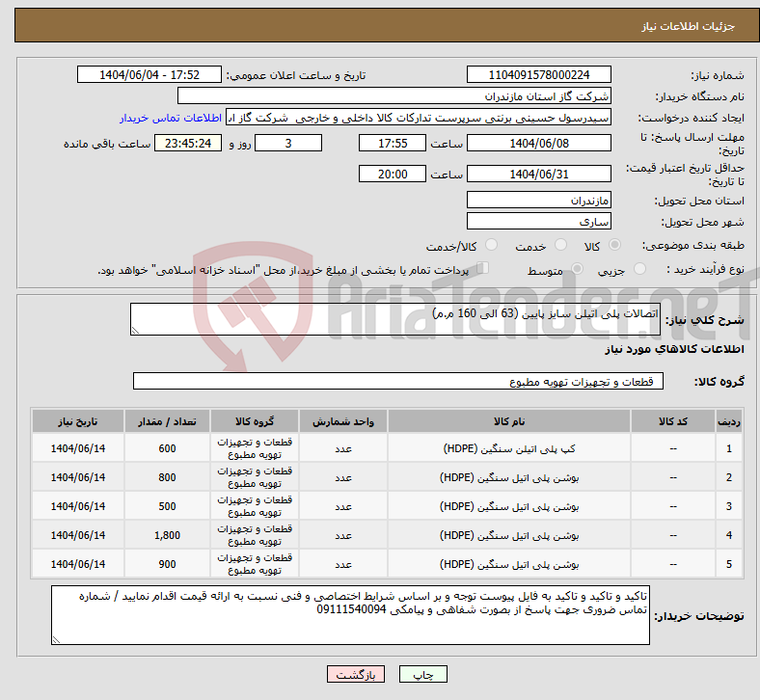Click the تاریخ نیاز column header
760x700 pixels.
(x=78, y=421)
